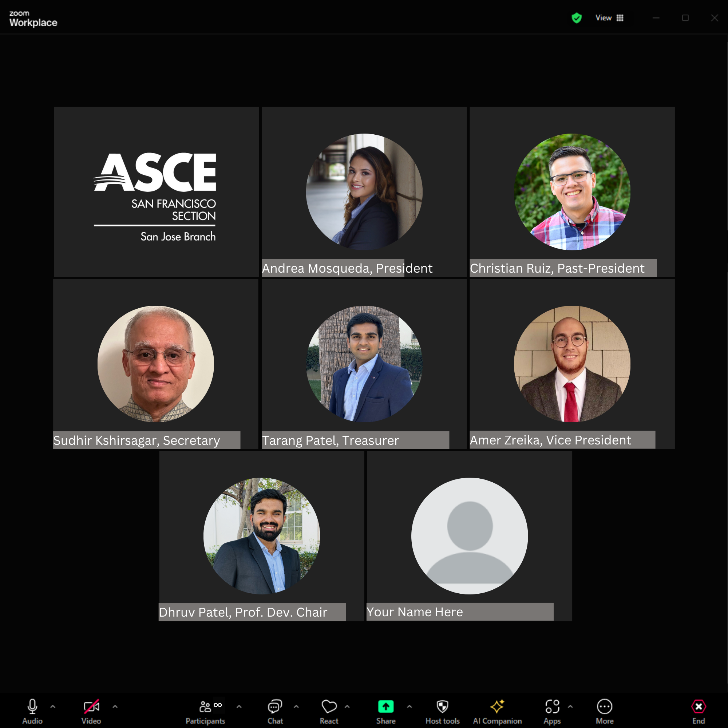Click the 'Tarang Patel, Treasurer' name label
Viewport: 728px width, 728px height.
click(x=355, y=440)
